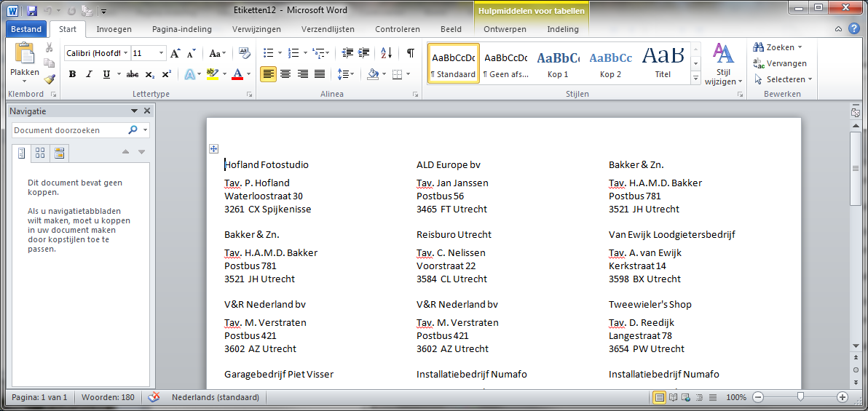Toggle Bold formatting
The width and height of the screenshot is (868, 411).
pos(73,74)
